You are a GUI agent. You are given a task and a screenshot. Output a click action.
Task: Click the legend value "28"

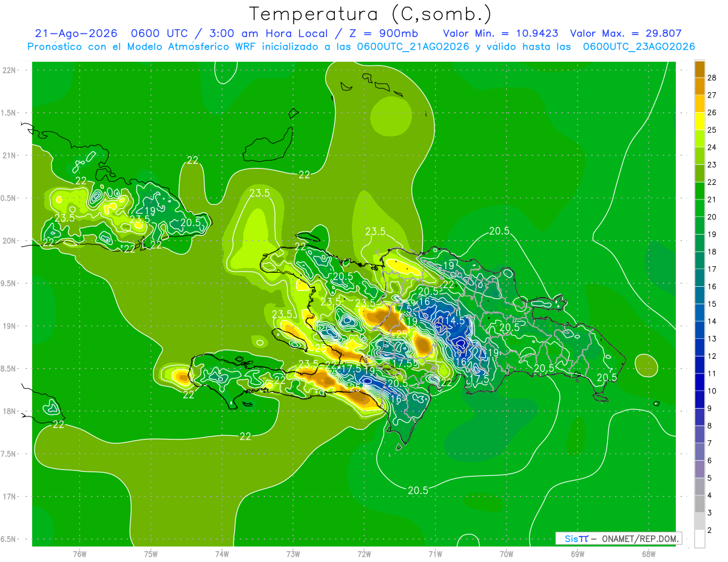coord(712,78)
